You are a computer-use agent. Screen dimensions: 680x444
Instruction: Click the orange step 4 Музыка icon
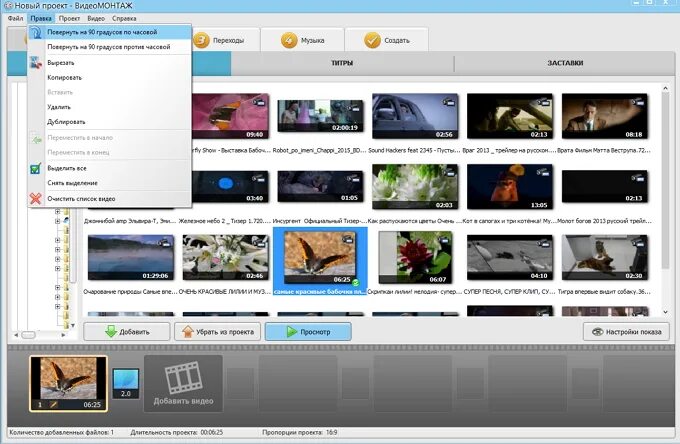point(289,40)
